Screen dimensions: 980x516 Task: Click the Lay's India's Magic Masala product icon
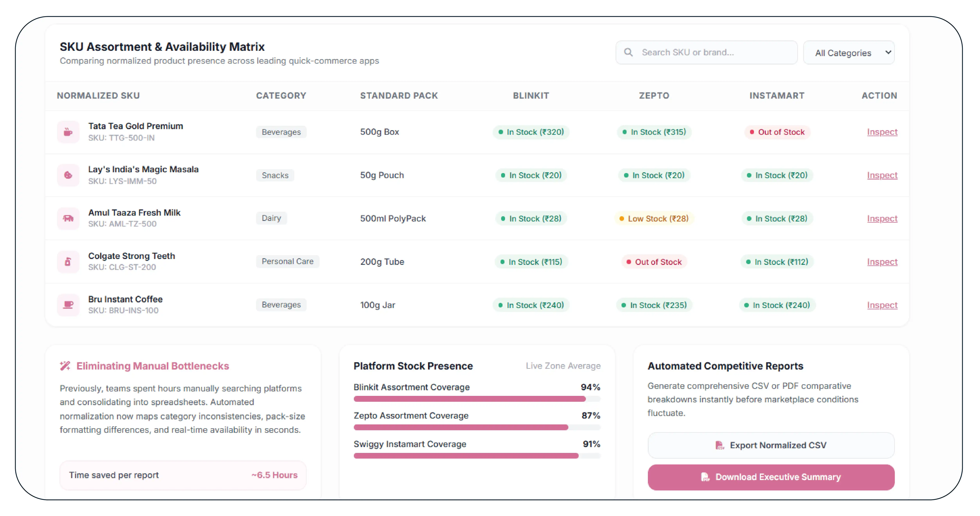pyautogui.click(x=68, y=175)
